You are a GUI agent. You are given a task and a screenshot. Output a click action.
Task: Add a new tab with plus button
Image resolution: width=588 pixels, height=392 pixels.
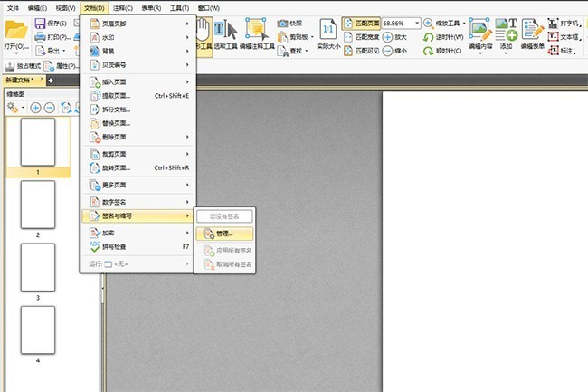(x=51, y=81)
